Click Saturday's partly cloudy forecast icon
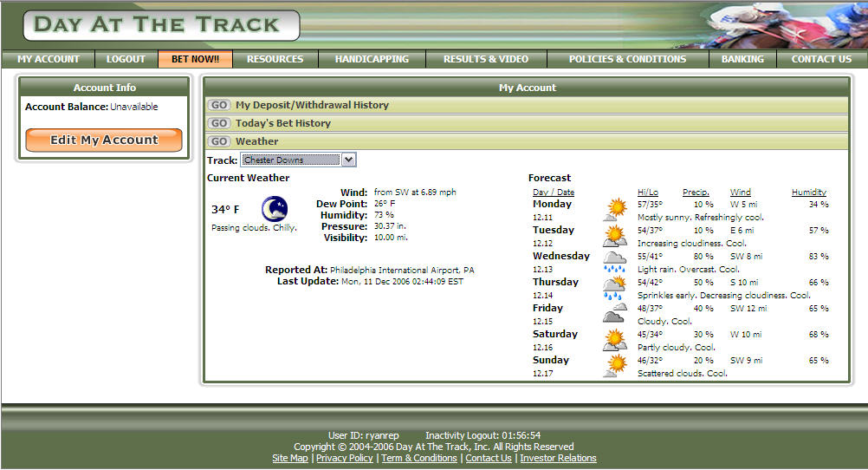Image resolution: width=868 pixels, height=470 pixels. click(615, 340)
